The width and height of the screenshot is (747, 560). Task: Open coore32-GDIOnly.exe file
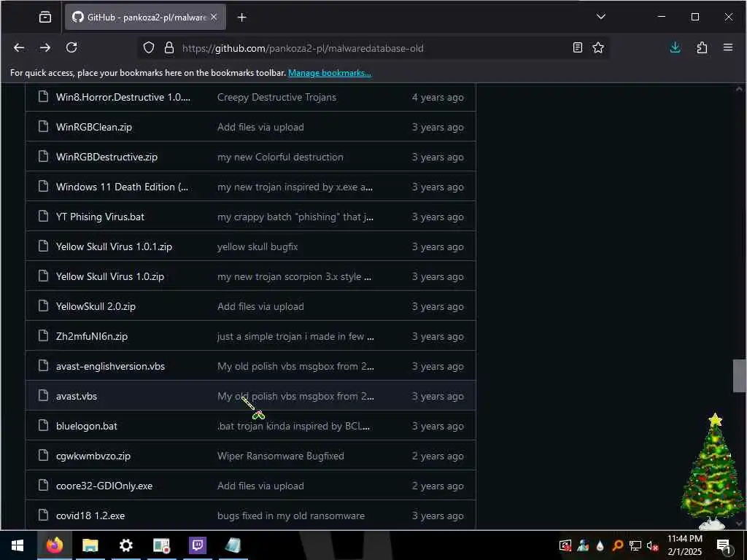coord(104,486)
